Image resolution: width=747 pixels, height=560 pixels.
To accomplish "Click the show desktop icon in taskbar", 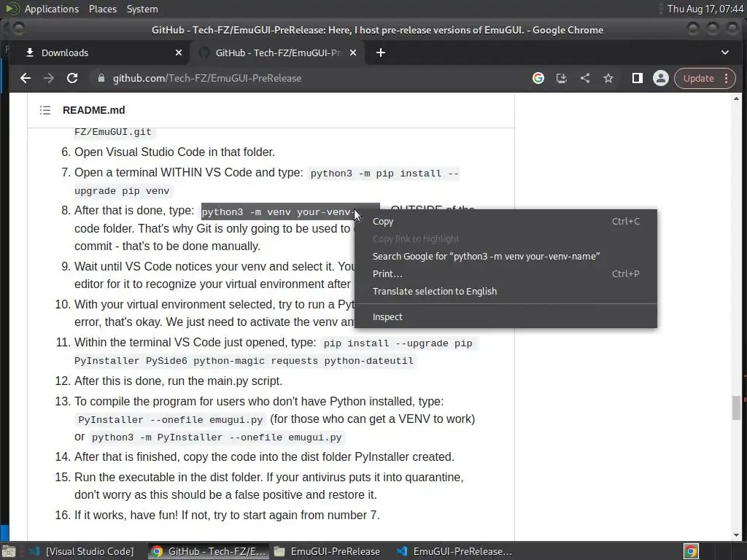I will pyautogui.click(x=8, y=551).
